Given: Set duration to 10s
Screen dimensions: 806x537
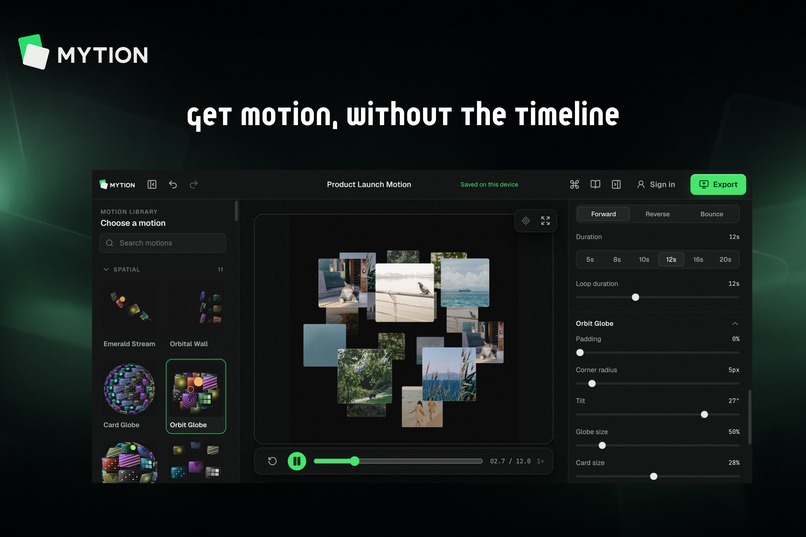Looking at the screenshot, I should point(644,260).
